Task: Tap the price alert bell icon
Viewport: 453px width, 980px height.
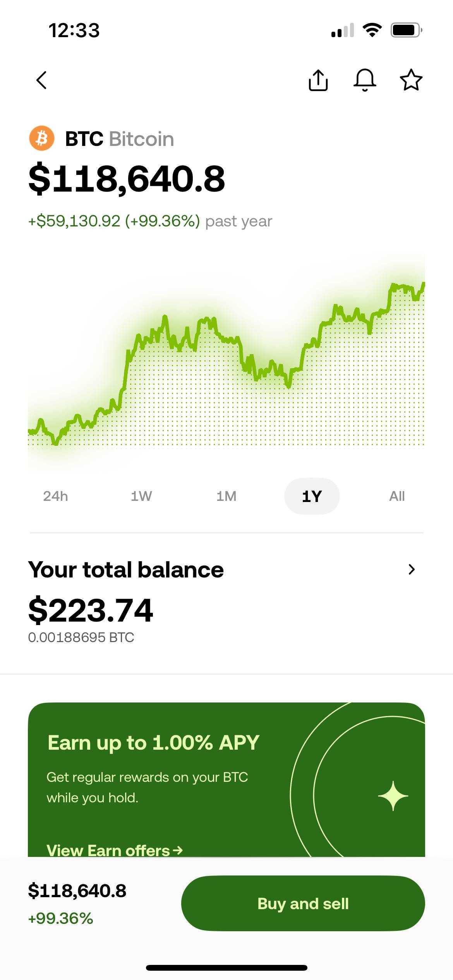Action: click(x=365, y=80)
